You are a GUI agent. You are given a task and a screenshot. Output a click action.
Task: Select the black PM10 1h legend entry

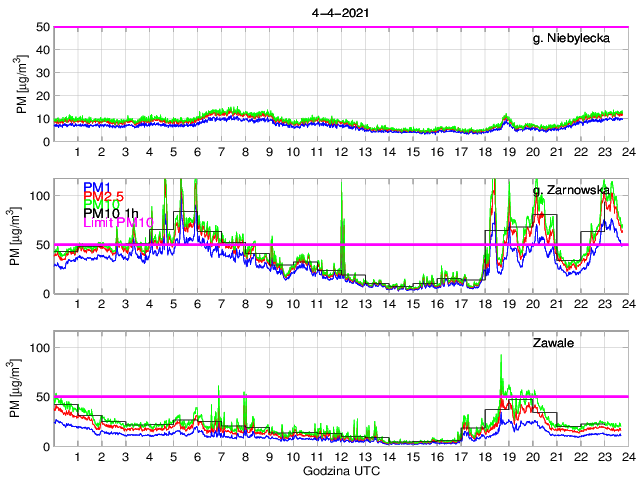click(112, 213)
